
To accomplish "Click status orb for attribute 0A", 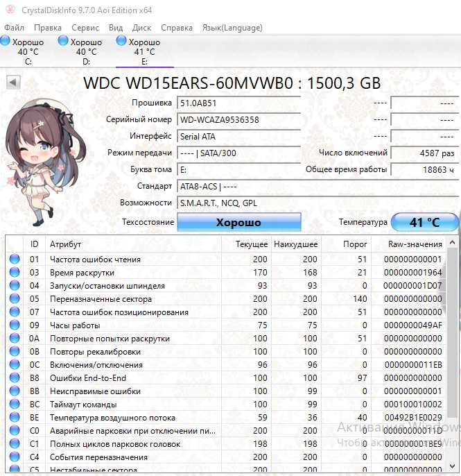I will [x=15, y=338].
